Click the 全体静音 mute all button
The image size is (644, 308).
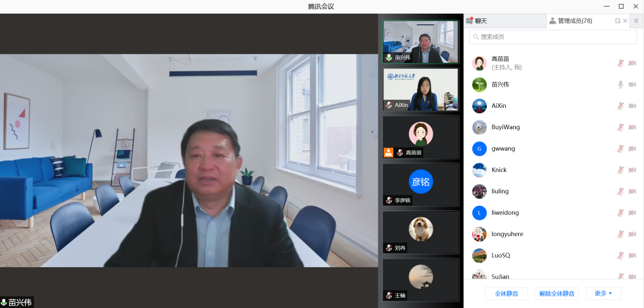coord(506,293)
